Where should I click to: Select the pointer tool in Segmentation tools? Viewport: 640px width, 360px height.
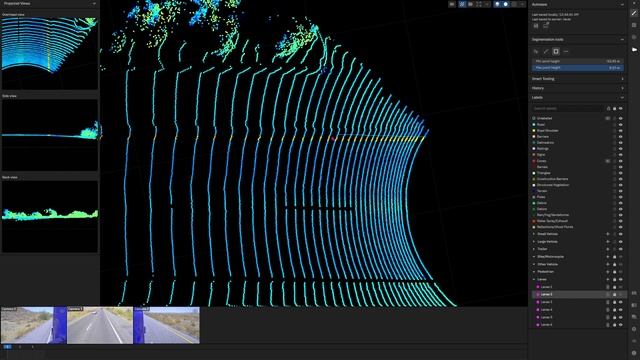(x=536, y=51)
